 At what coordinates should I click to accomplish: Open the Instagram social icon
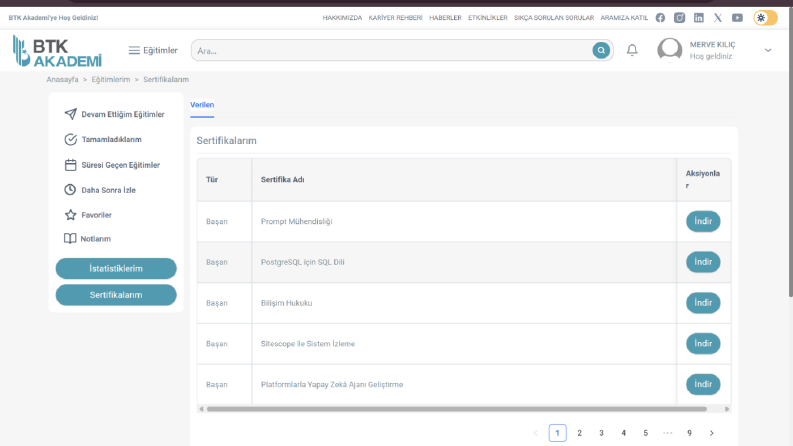tap(679, 18)
